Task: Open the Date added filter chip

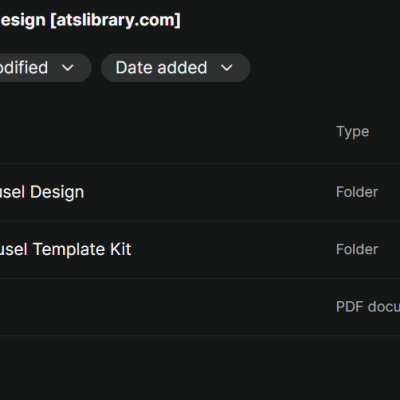Action: [175, 68]
